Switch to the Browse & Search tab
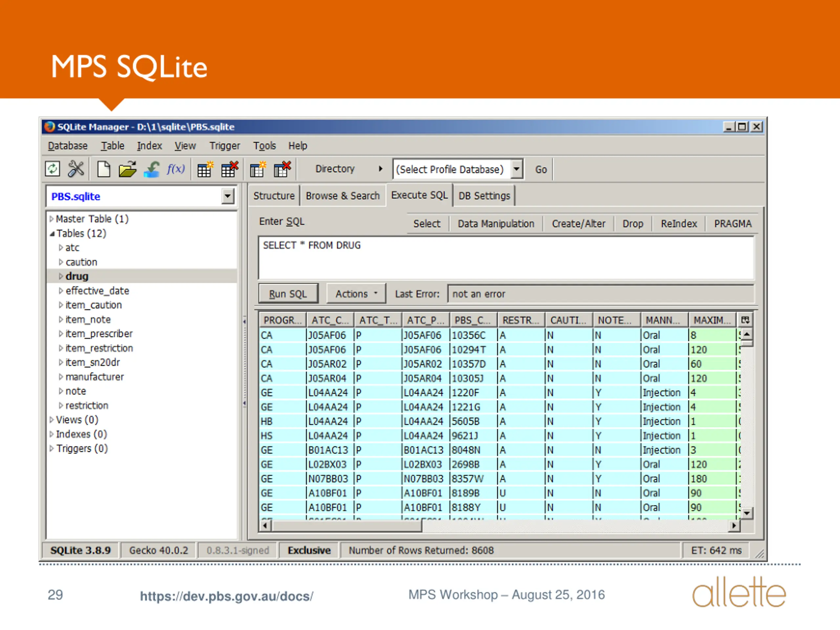 (x=343, y=196)
